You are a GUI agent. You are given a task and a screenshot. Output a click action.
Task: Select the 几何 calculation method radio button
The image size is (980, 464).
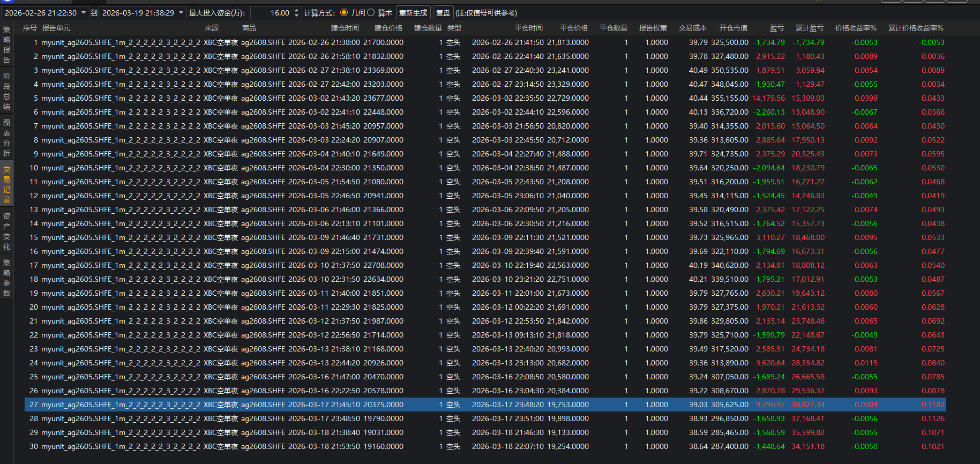coord(344,13)
